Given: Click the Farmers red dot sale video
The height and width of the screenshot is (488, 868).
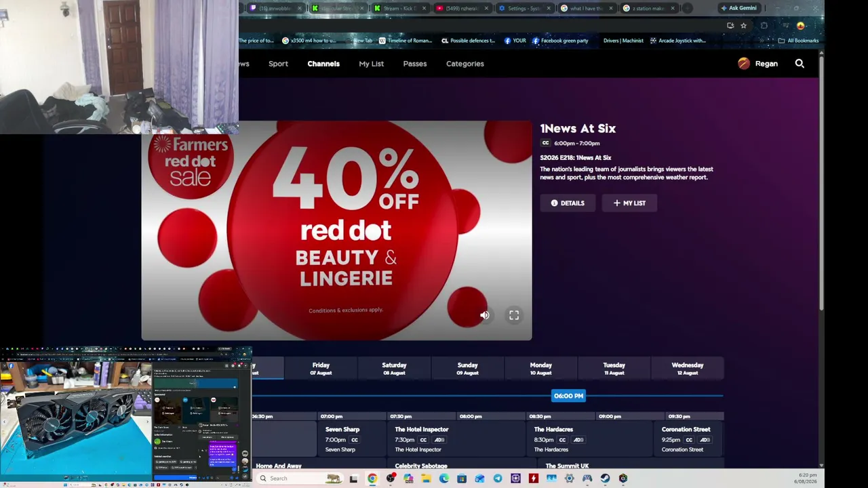Looking at the screenshot, I should click(x=336, y=230).
